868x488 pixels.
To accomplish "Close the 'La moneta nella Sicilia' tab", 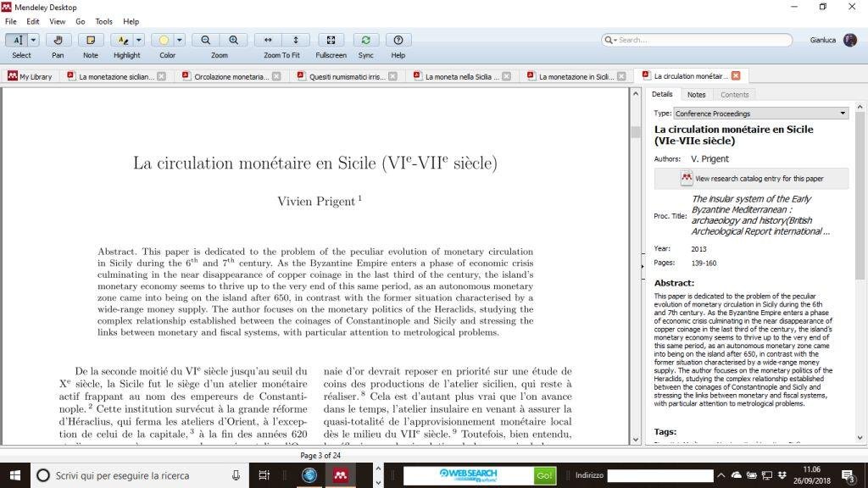I will click(x=507, y=76).
